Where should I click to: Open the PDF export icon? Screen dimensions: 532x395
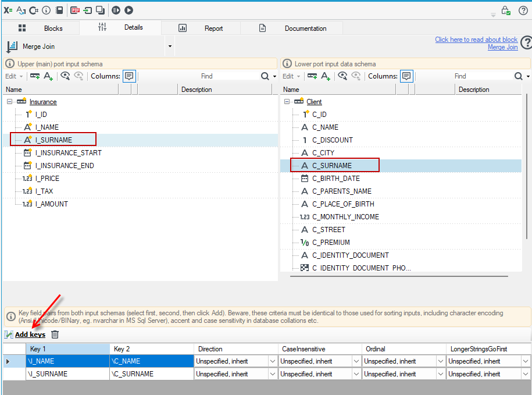(75, 10)
